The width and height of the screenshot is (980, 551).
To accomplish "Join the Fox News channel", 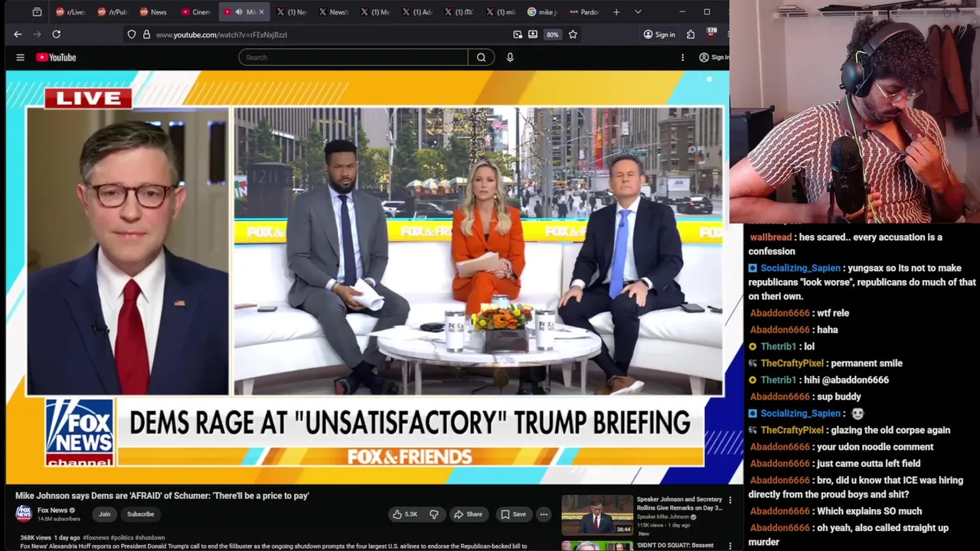I will (105, 514).
